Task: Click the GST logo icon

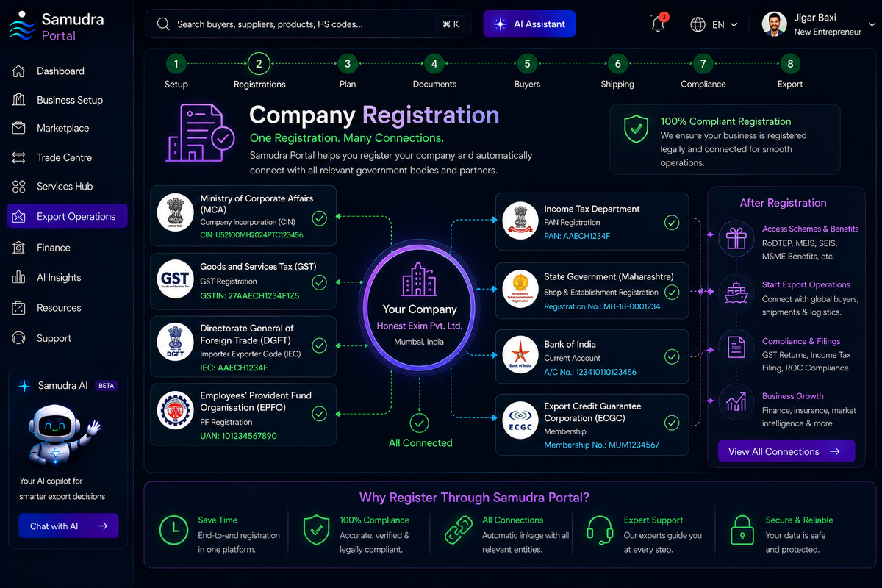Action: point(175,279)
